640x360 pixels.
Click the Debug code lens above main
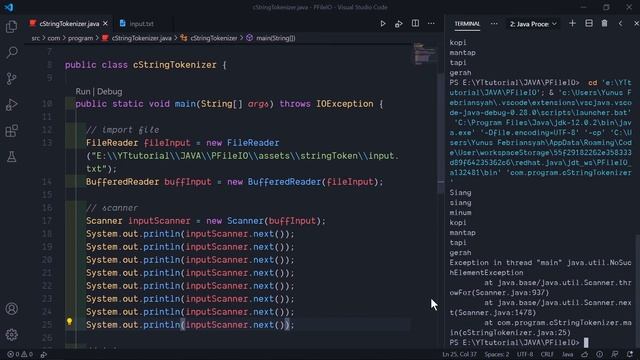coord(109,91)
